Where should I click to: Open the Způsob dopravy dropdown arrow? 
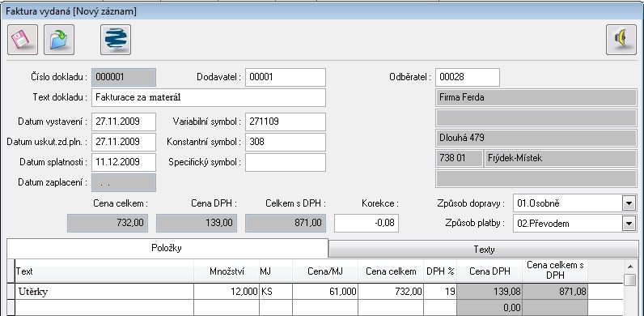629,203
